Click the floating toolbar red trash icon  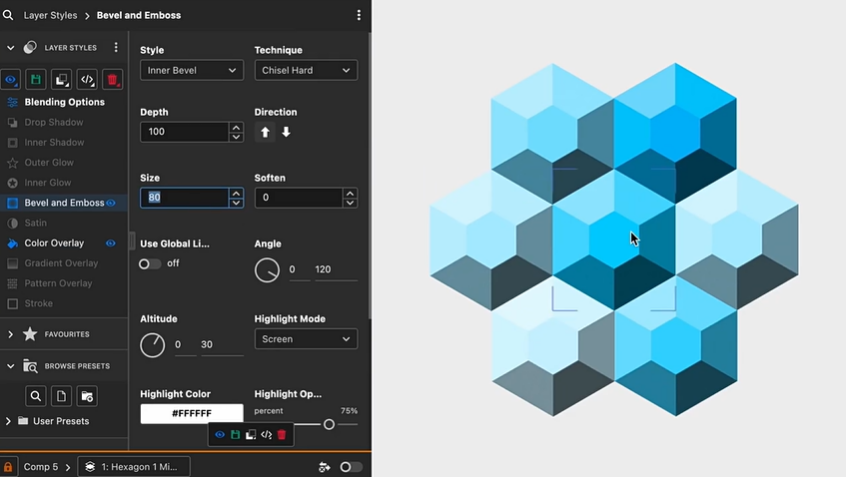(282, 434)
